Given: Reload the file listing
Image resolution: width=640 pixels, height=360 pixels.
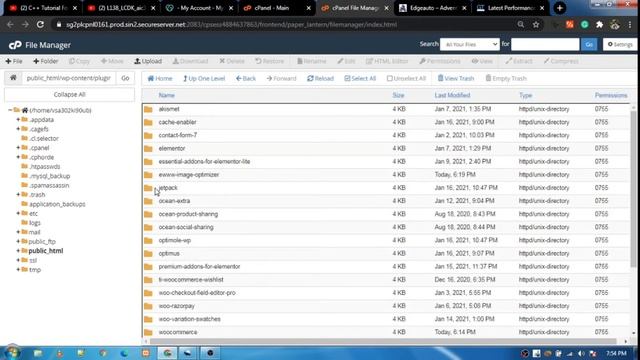Looking at the screenshot, I should pos(320,78).
